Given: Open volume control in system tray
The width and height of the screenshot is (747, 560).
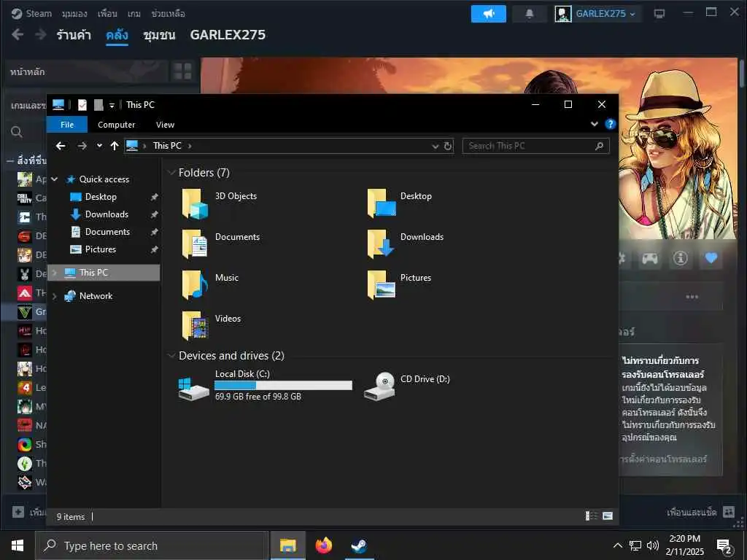Looking at the screenshot, I should point(653,545).
